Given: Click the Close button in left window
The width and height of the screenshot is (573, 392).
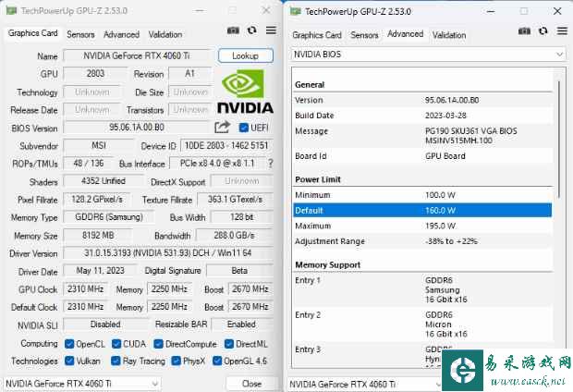Looking at the screenshot, I should coord(251,384).
